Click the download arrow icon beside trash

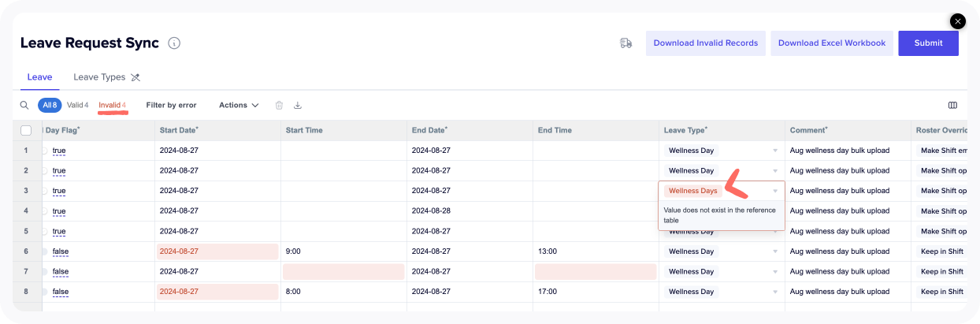click(298, 105)
